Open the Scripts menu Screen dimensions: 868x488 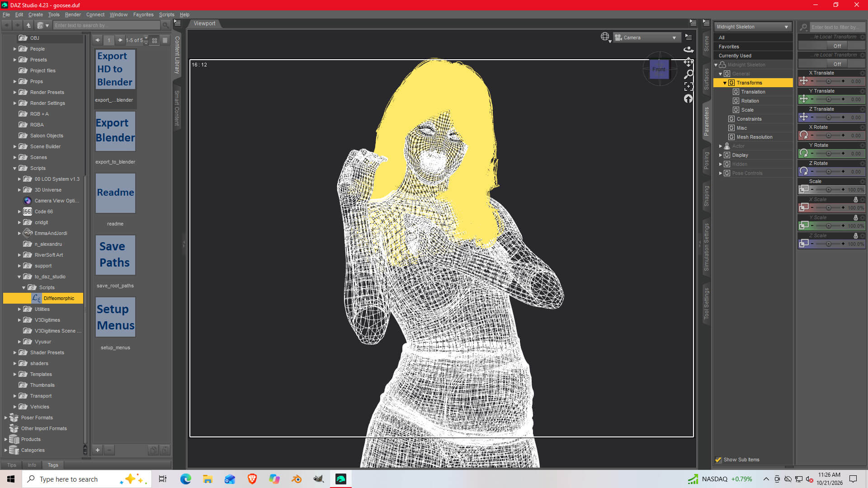pyautogui.click(x=166, y=14)
